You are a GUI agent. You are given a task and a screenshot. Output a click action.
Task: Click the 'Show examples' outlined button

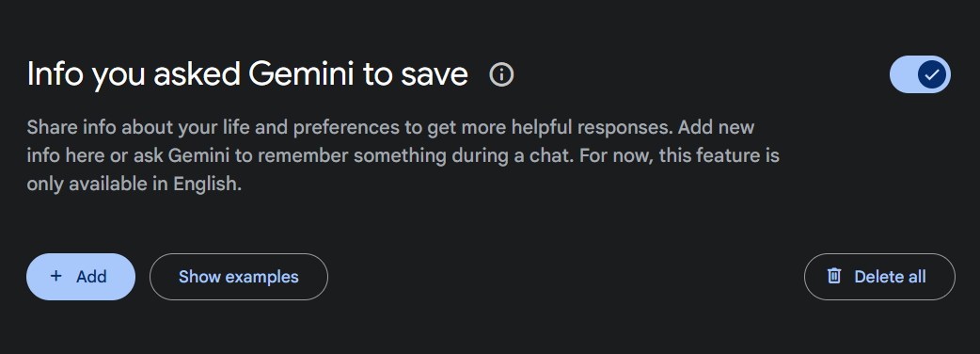click(x=239, y=277)
